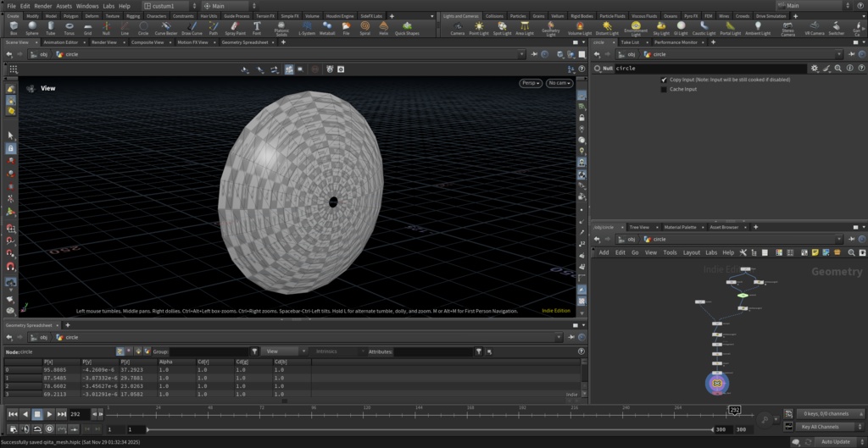The width and height of the screenshot is (868, 448).
Task: Open the View dropdown in spreadsheet
Action: click(283, 351)
